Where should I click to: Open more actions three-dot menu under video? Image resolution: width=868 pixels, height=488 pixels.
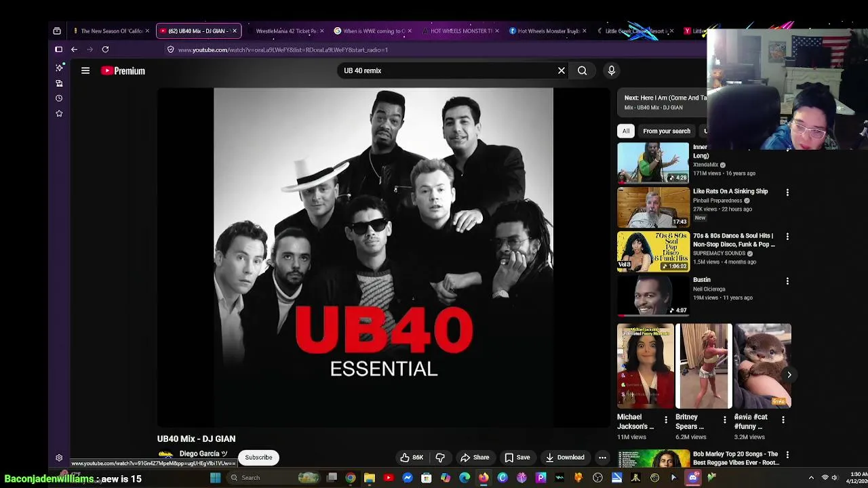pos(602,457)
